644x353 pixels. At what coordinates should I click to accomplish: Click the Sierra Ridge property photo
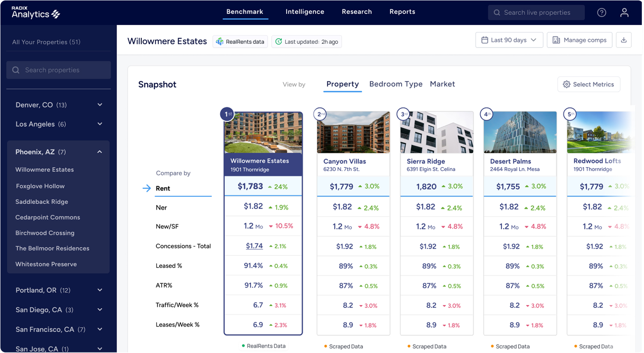(437, 132)
